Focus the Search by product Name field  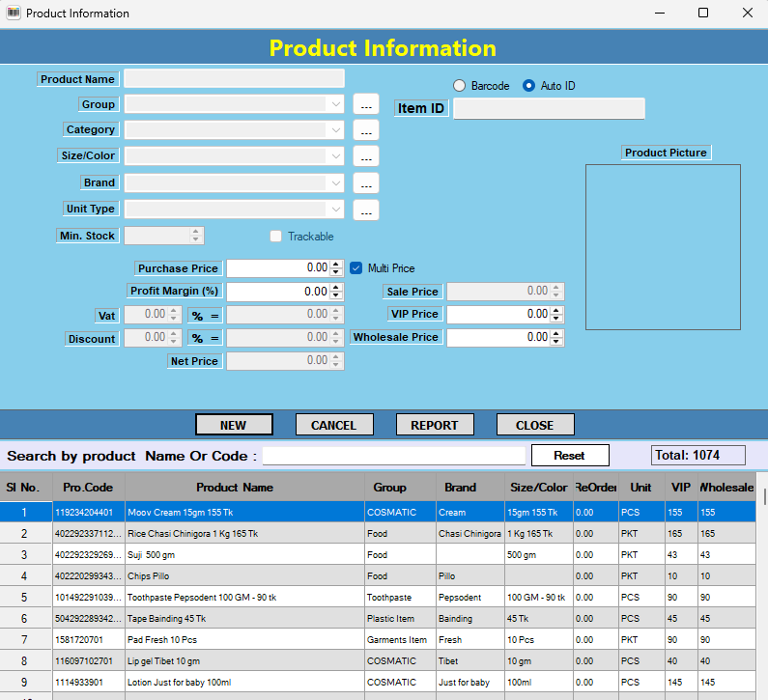point(394,456)
